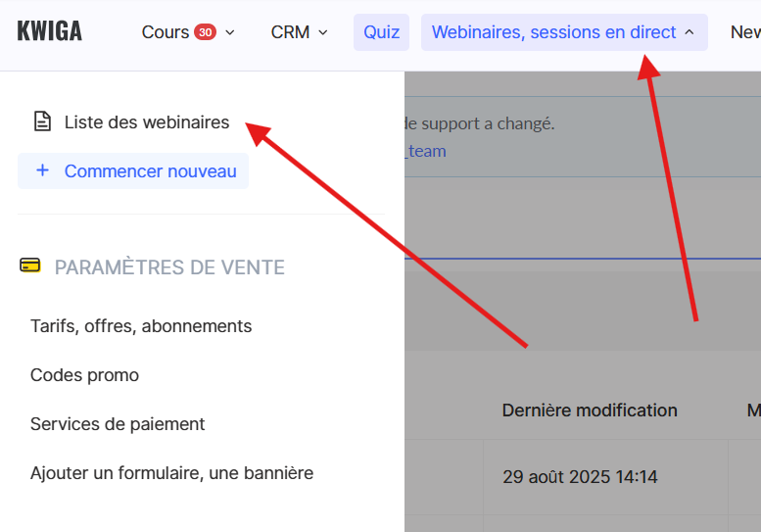Click the plus icon in Commencer nouveau

42,171
